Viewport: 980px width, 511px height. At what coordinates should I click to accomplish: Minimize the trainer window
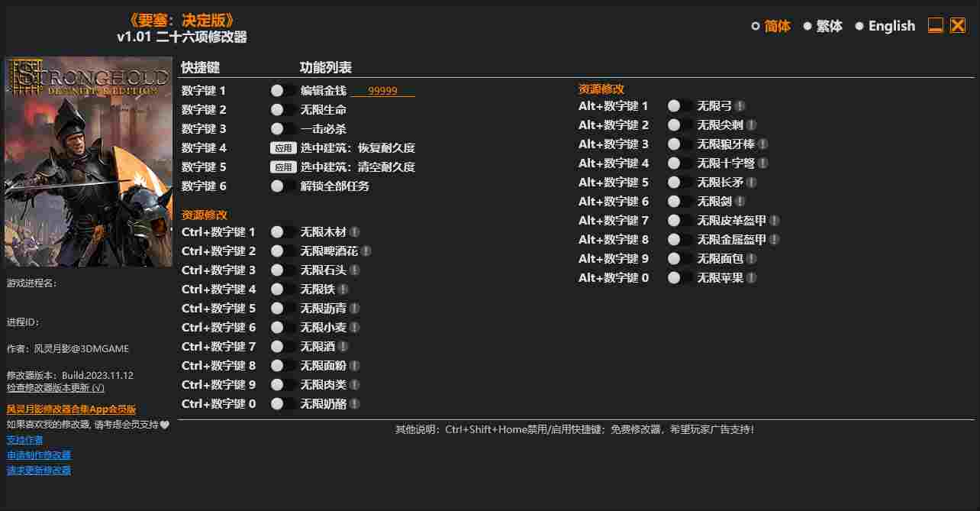tap(936, 25)
